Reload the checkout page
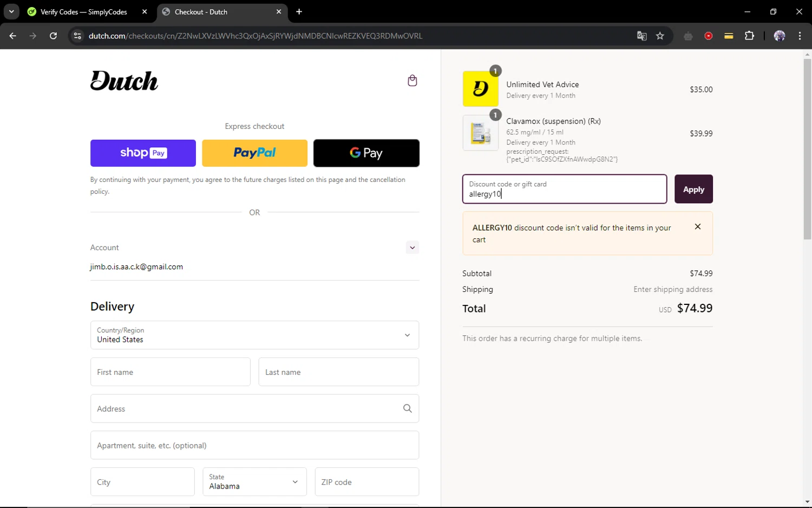The width and height of the screenshot is (812, 508). [x=53, y=36]
